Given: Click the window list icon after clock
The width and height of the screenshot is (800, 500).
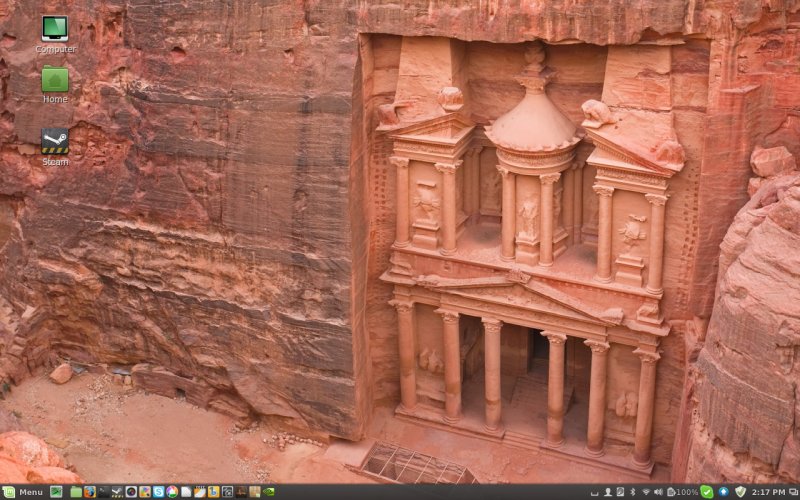Looking at the screenshot, I should pos(793,492).
